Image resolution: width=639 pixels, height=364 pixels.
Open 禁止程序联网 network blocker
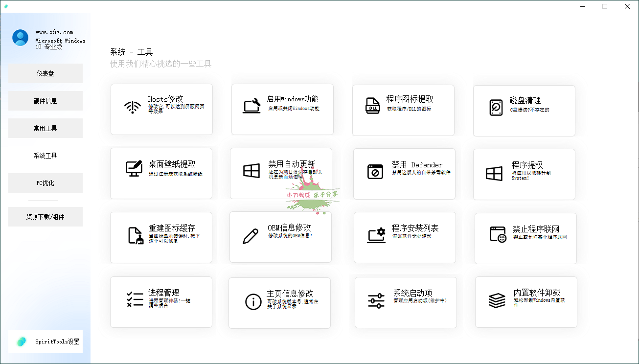coord(525,238)
